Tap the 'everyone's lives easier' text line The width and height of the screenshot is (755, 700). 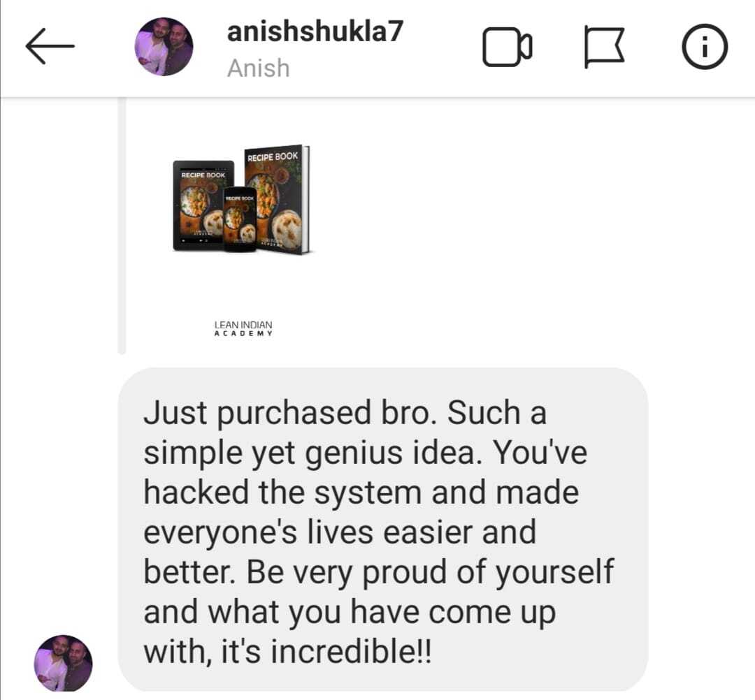coord(340,532)
